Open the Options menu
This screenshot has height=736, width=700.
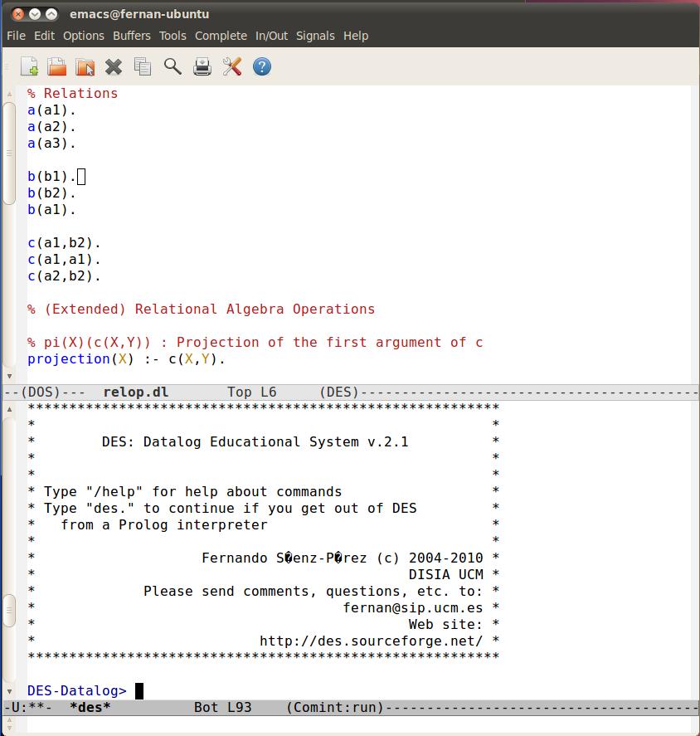84,36
